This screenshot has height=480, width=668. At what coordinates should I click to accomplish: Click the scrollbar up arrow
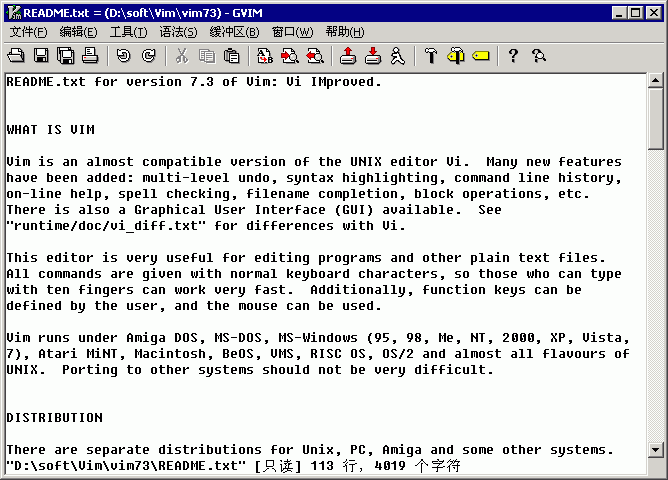point(655,80)
